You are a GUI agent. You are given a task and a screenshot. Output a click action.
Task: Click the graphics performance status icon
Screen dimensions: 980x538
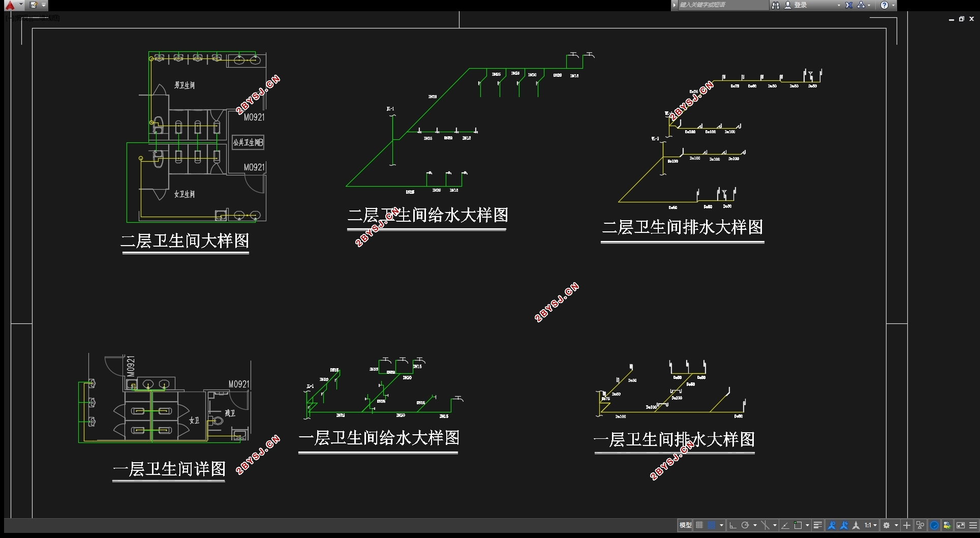coord(947,525)
